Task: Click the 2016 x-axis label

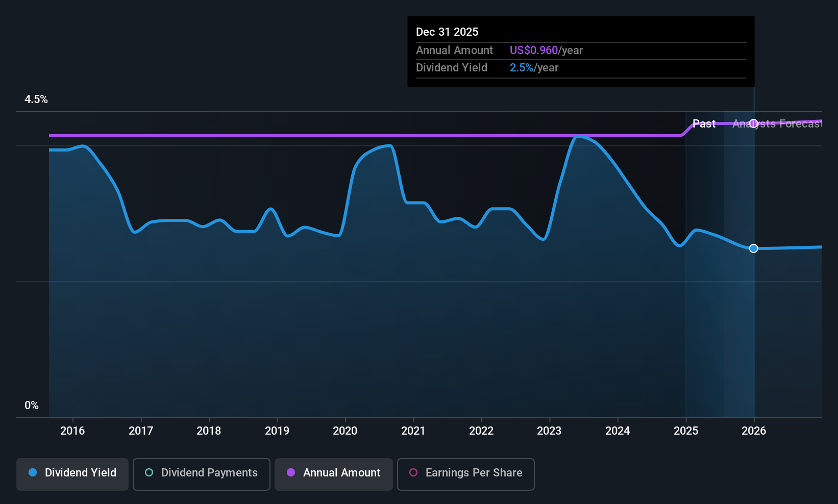Action: [72, 431]
